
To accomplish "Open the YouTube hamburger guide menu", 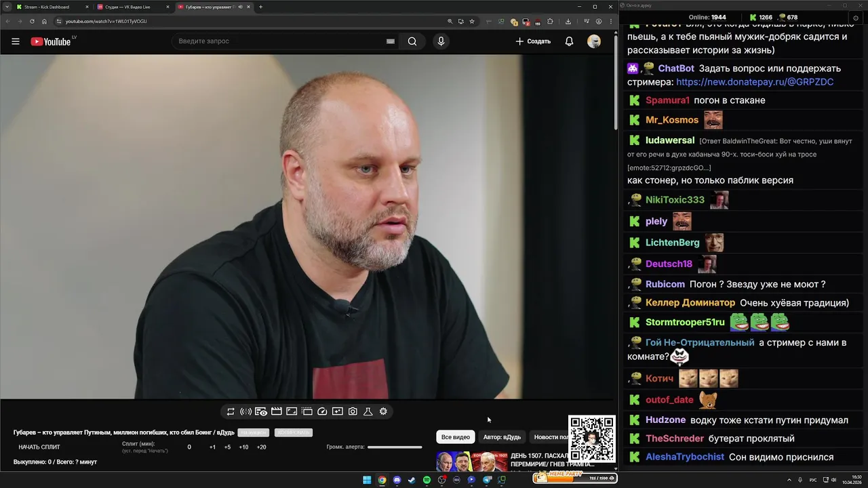I will (x=15, y=41).
